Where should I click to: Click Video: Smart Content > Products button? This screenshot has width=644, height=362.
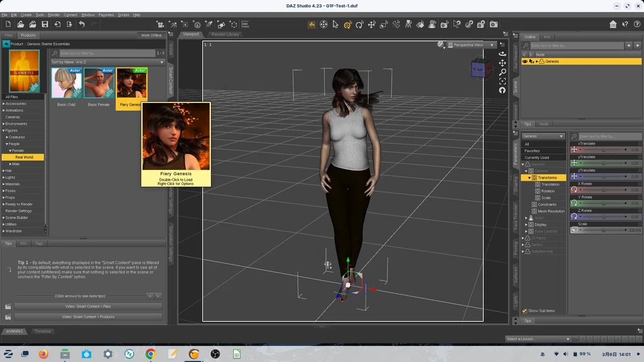point(88,317)
